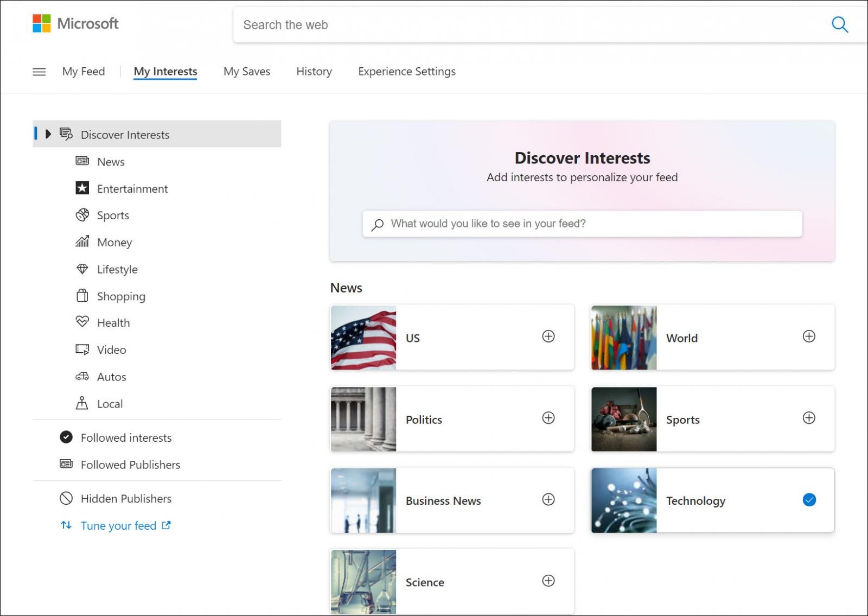
Task: Open the hamburger navigation menu
Action: point(39,72)
